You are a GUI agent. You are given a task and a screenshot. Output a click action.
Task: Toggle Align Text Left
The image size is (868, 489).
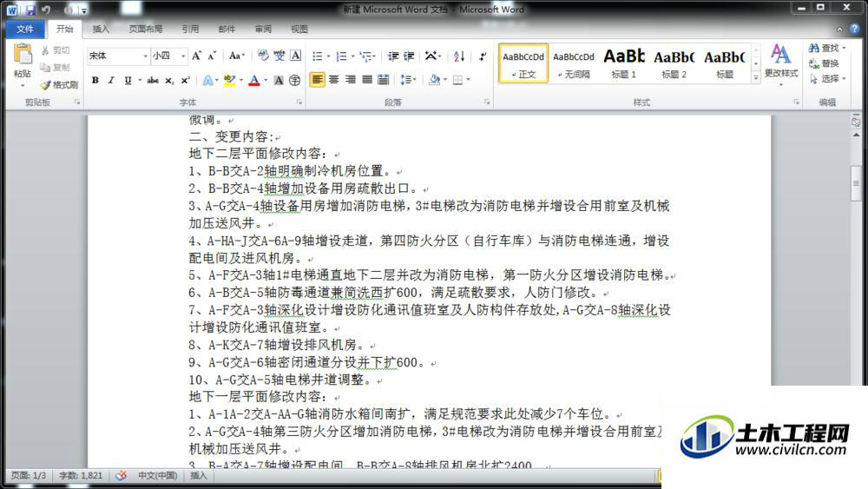[317, 80]
